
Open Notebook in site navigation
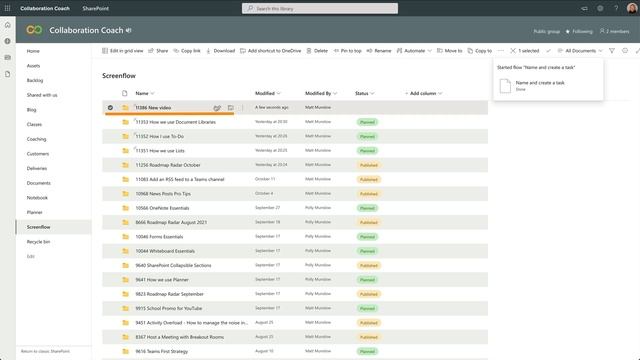click(x=37, y=198)
